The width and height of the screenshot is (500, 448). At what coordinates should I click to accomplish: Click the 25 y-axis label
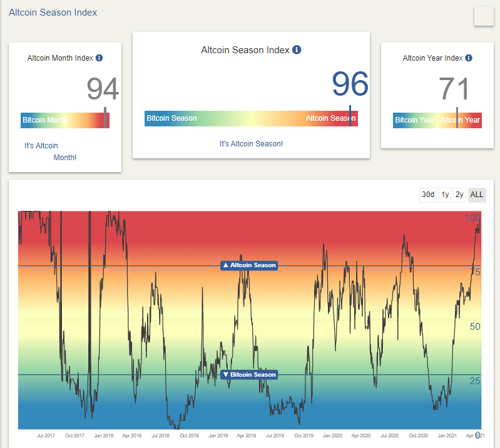pyautogui.click(x=475, y=380)
